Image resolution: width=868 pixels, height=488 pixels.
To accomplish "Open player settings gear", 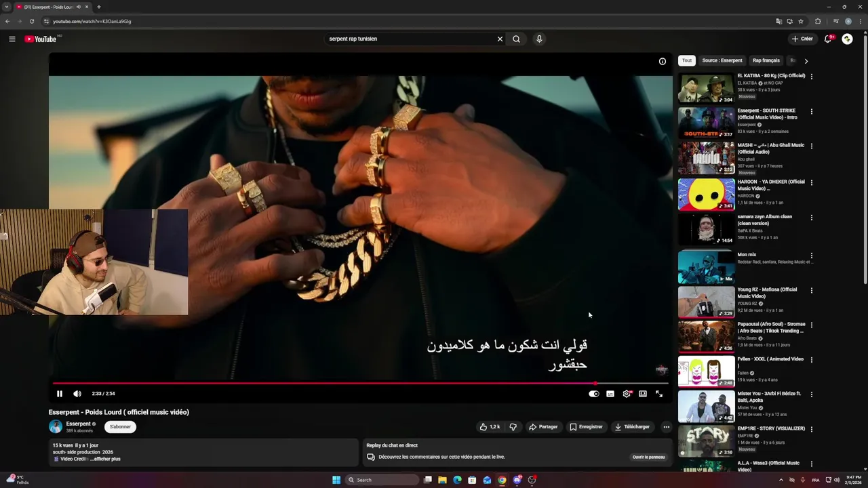I will coord(627,394).
